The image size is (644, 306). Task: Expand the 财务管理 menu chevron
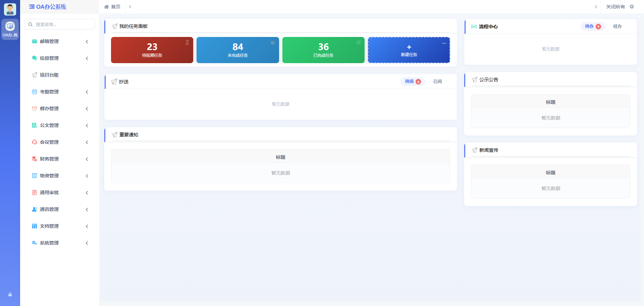click(87, 159)
